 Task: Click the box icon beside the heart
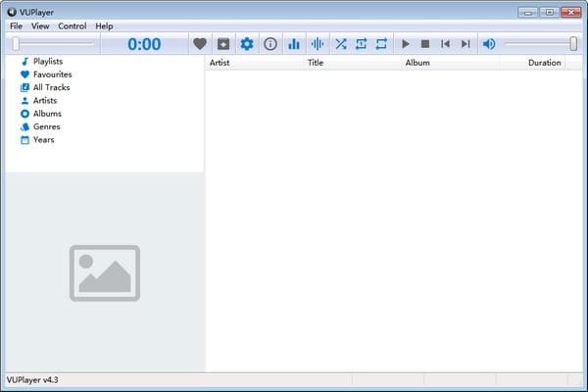click(223, 44)
